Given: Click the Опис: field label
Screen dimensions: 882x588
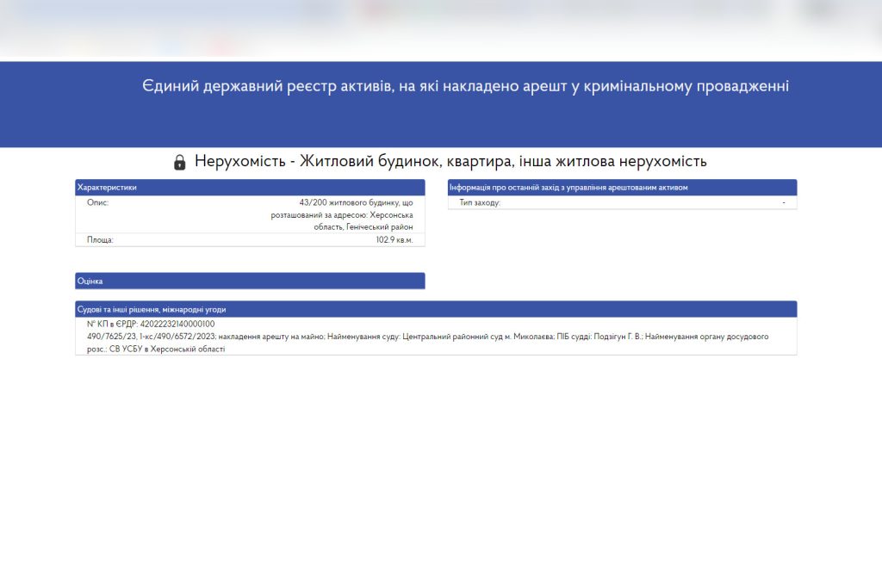Looking at the screenshot, I should (97, 202).
